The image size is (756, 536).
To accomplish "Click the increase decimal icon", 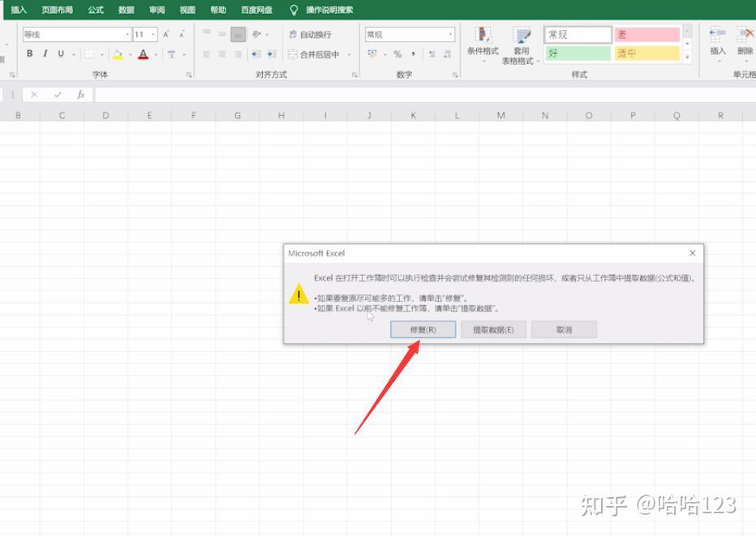I will point(432,54).
